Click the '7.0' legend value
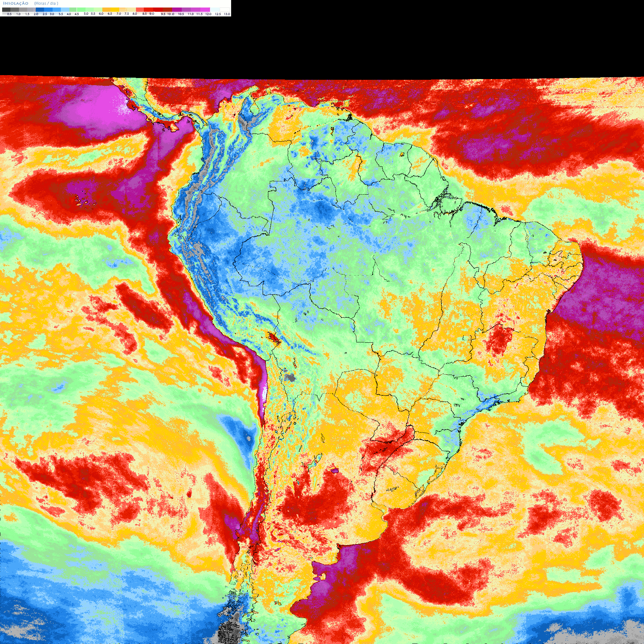The height and width of the screenshot is (644, 644). (x=119, y=14)
